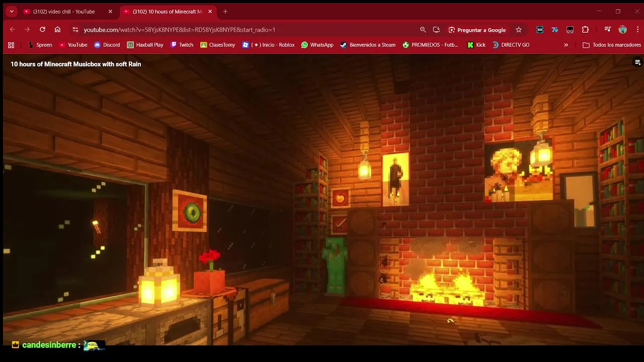Open the image-frame extension icon
644x362 pixels.
pyautogui.click(x=570, y=30)
